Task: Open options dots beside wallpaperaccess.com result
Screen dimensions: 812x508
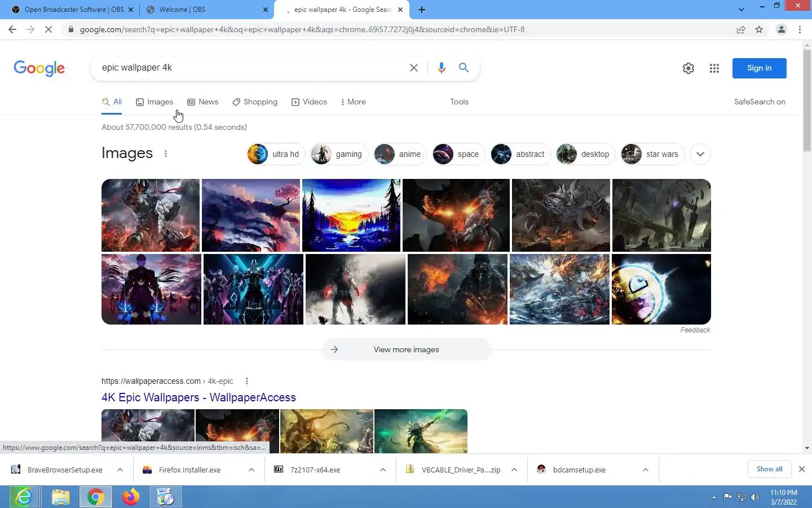Action: [246, 381]
